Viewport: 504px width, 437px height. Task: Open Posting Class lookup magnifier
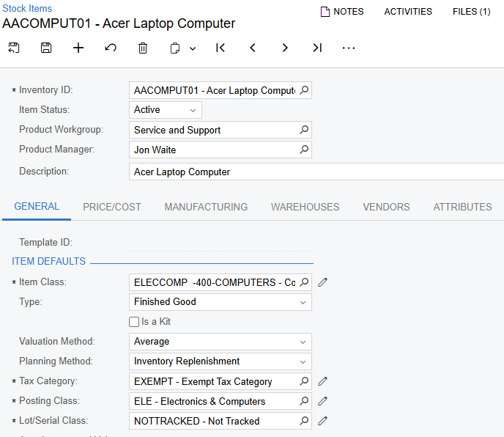[x=304, y=401]
